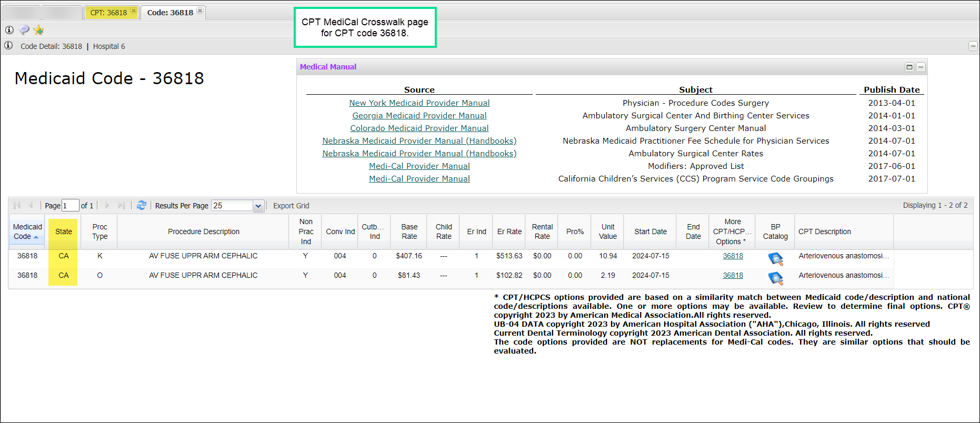Collapse the Medical Manual panel

[x=921, y=67]
